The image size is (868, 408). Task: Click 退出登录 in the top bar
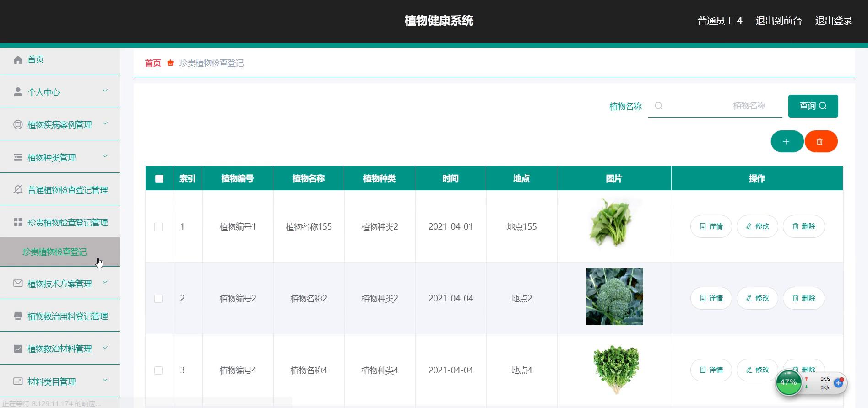click(x=833, y=21)
